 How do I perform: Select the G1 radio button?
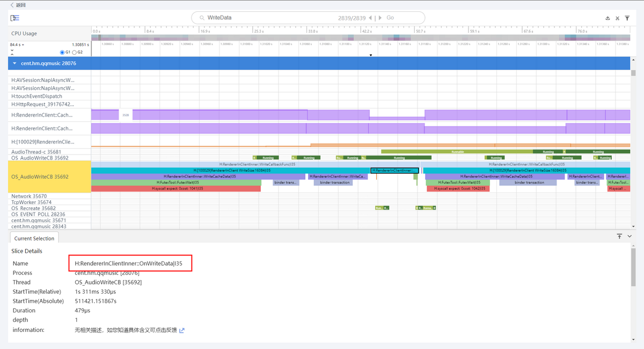(x=62, y=52)
